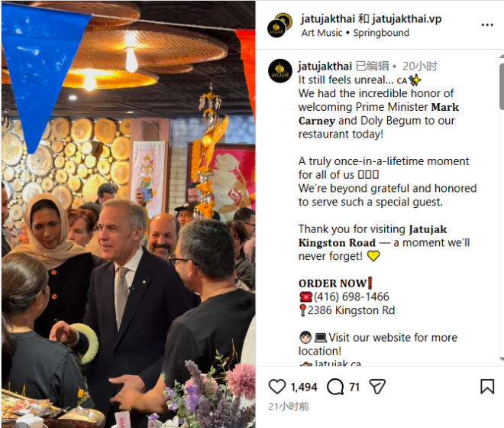The image size is (504, 428).
Task: Open jatujakthai username in post header
Action: 328,19
